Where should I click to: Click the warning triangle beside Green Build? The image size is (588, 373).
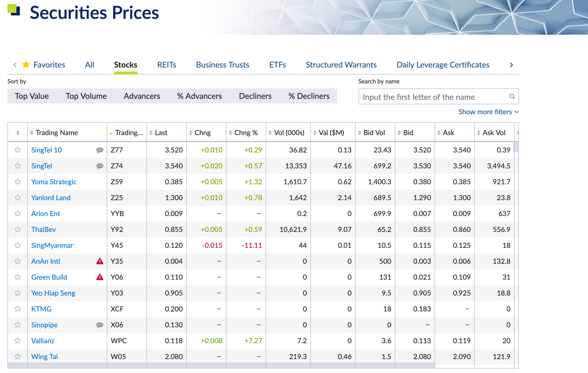click(x=100, y=277)
